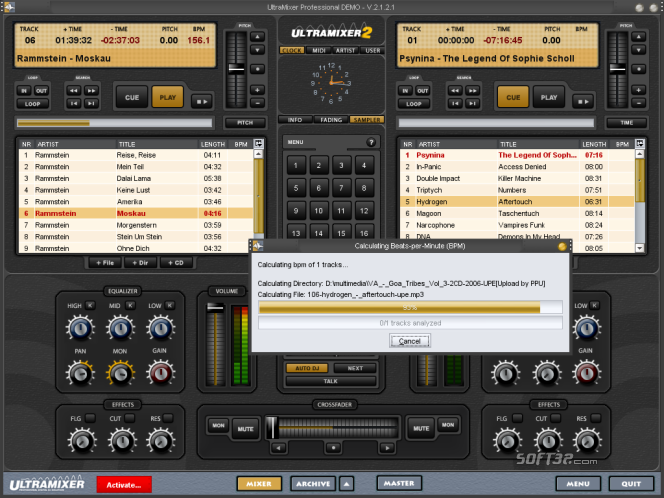The width and height of the screenshot is (664, 498).
Task: Open the FADING tab
Action: [331, 120]
